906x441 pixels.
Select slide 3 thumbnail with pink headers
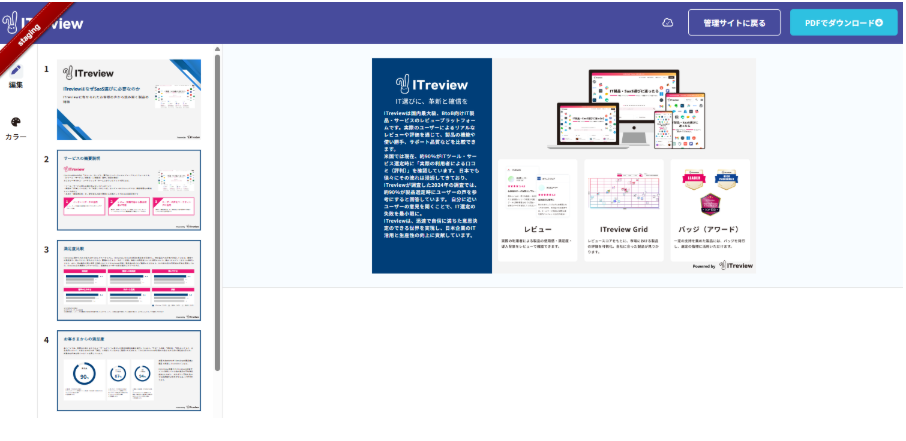click(x=129, y=280)
